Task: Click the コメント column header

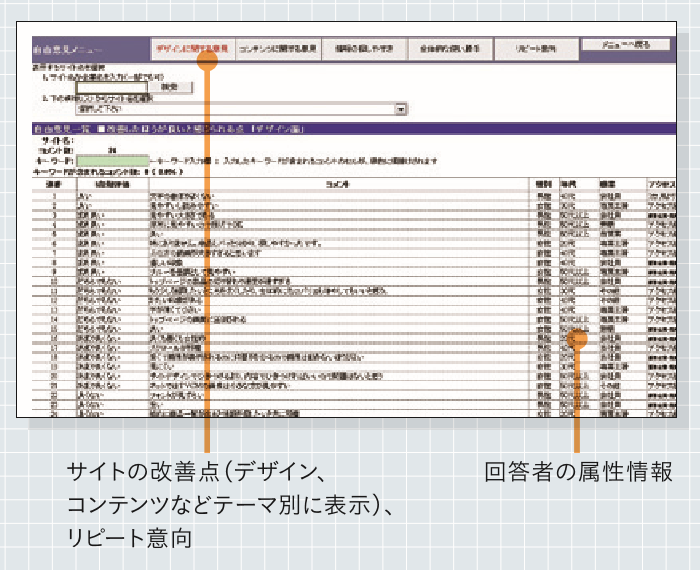Action: pyautogui.click(x=340, y=184)
